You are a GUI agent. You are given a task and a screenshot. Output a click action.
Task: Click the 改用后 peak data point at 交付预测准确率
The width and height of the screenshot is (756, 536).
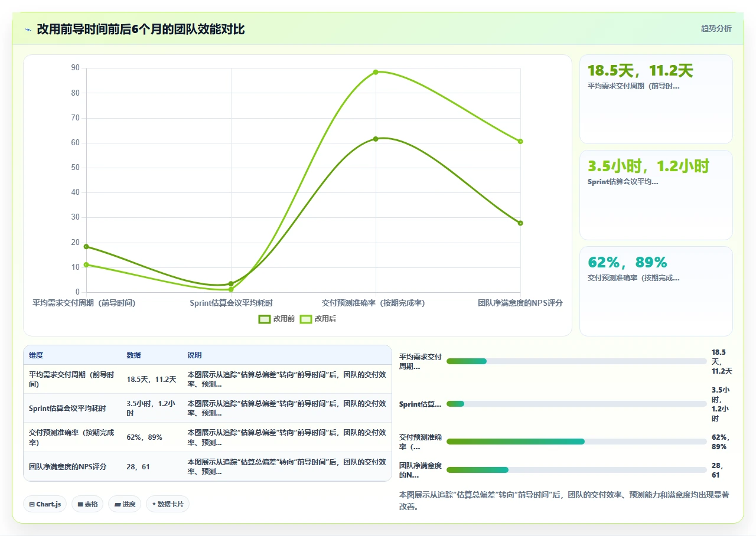[376, 72]
